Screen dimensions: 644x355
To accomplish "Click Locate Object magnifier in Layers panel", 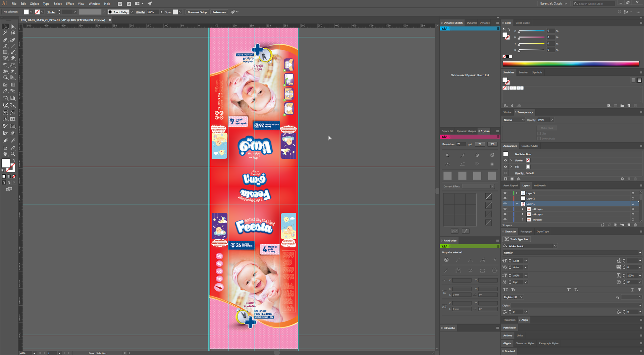I will coord(609,225).
